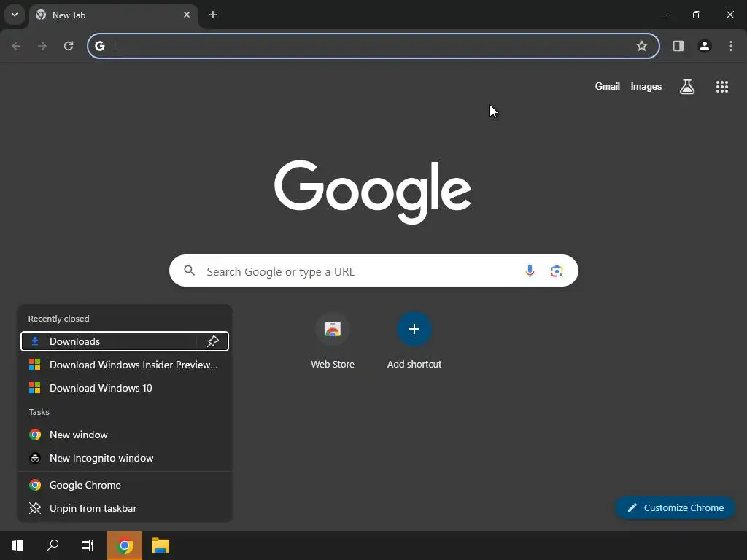747x560 pixels.
Task: Select Unpin from taskbar
Action: pos(125,508)
